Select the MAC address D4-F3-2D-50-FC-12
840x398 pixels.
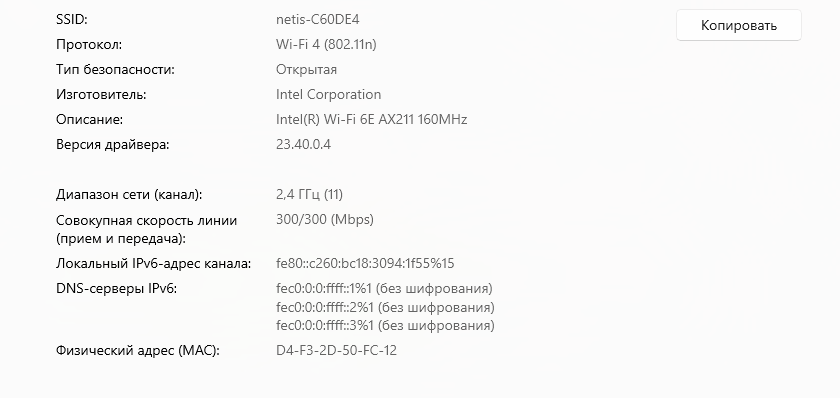click(x=336, y=351)
